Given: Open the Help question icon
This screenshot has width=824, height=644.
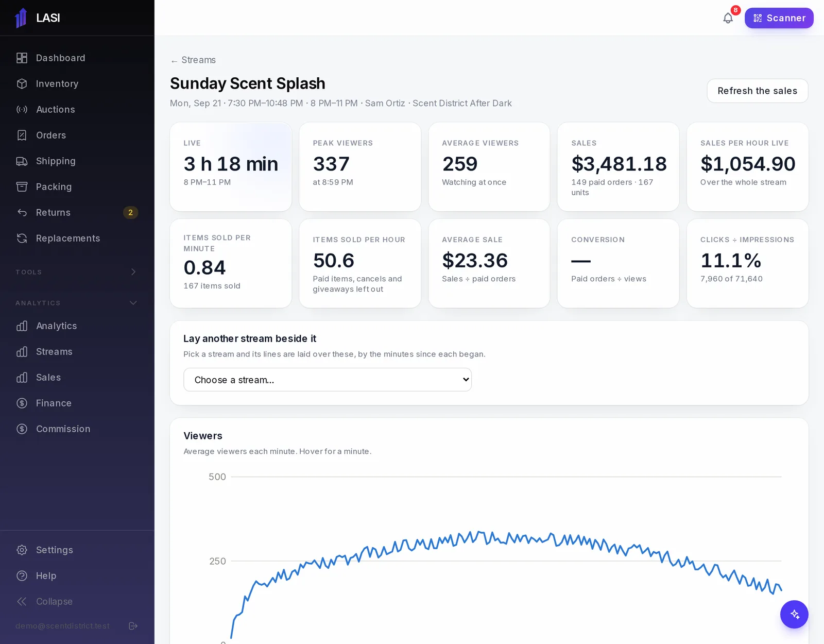Looking at the screenshot, I should (22, 576).
